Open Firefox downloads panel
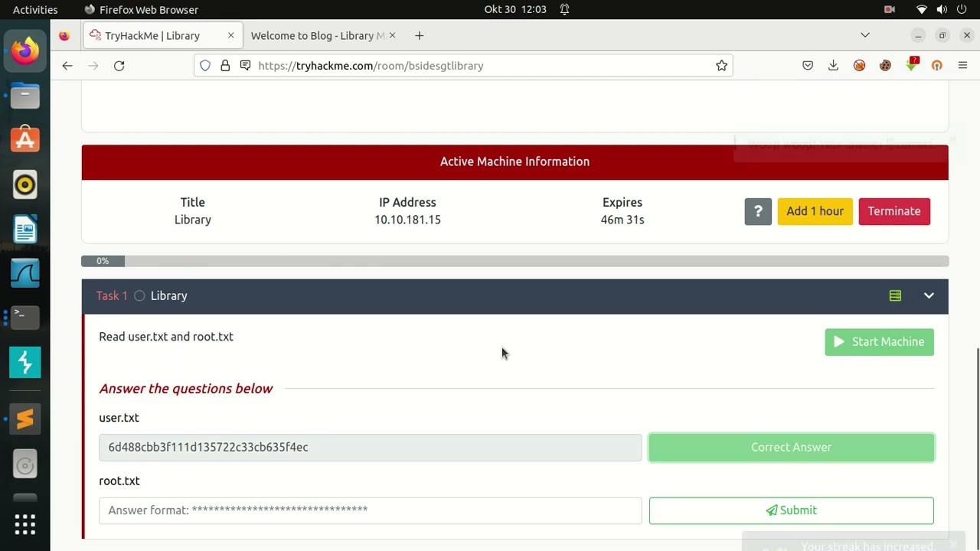The width and height of the screenshot is (980, 551). pos(833,66)
